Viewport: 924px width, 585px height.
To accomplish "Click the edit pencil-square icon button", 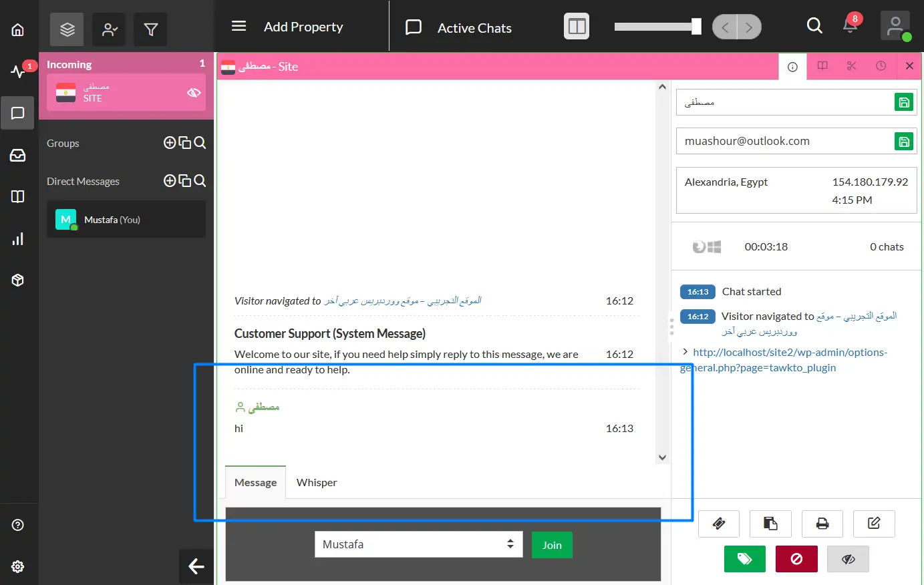I will pyautogui.click(x=874, y=524).
